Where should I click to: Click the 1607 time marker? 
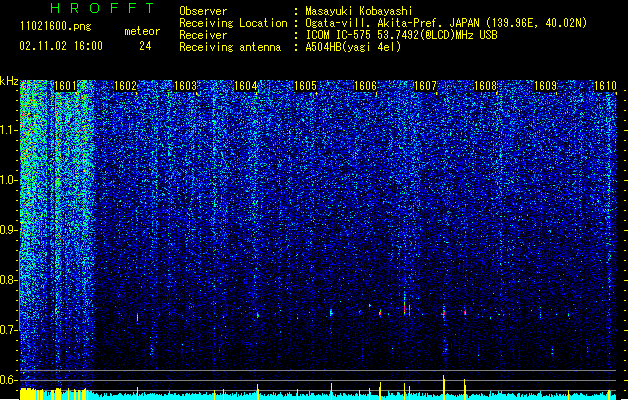click(425, 86)
